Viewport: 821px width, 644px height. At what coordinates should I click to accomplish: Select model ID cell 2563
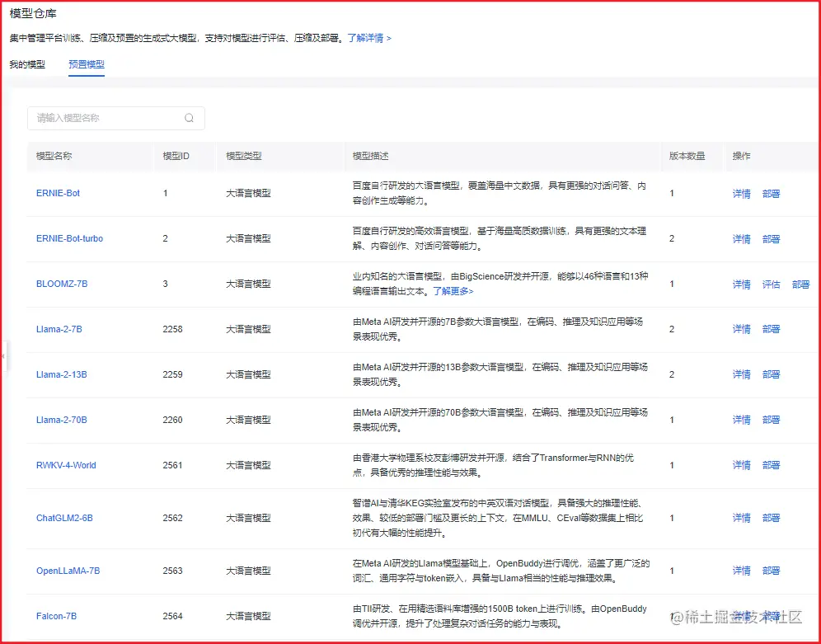click(x=173, y=571)
